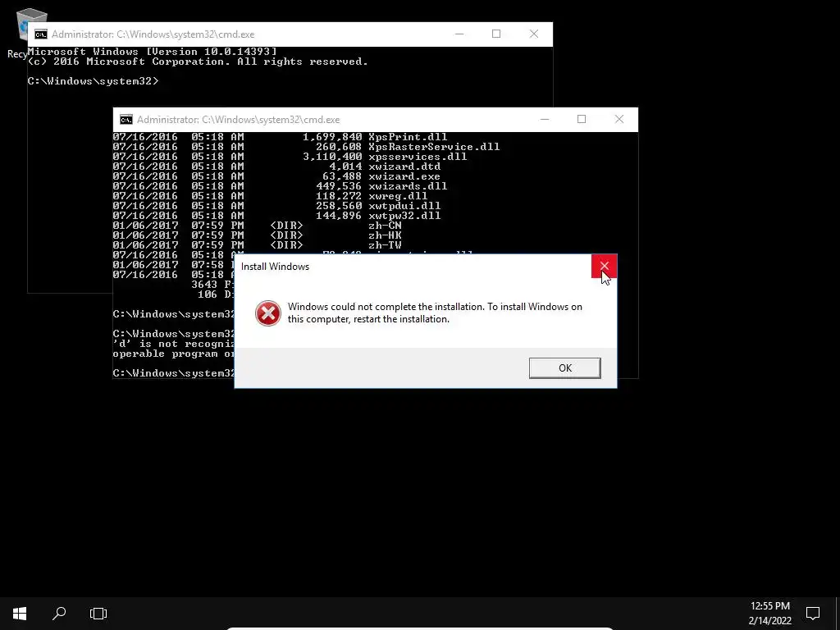The height and width of the screenshot is (630, 840).
Task: Click the title bar text of the rear cmd window
Action: 153,34
